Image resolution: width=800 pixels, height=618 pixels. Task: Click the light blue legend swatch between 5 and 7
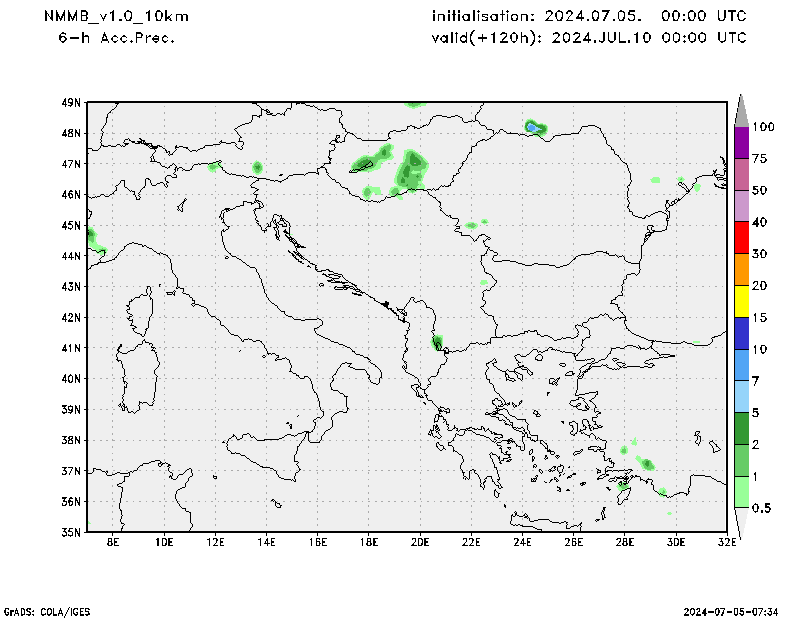pos(741,397)
